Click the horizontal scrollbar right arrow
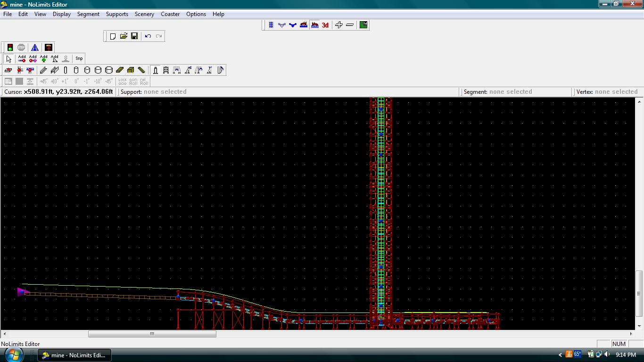This screenshot has width=644, height=362. coord(631,334)
